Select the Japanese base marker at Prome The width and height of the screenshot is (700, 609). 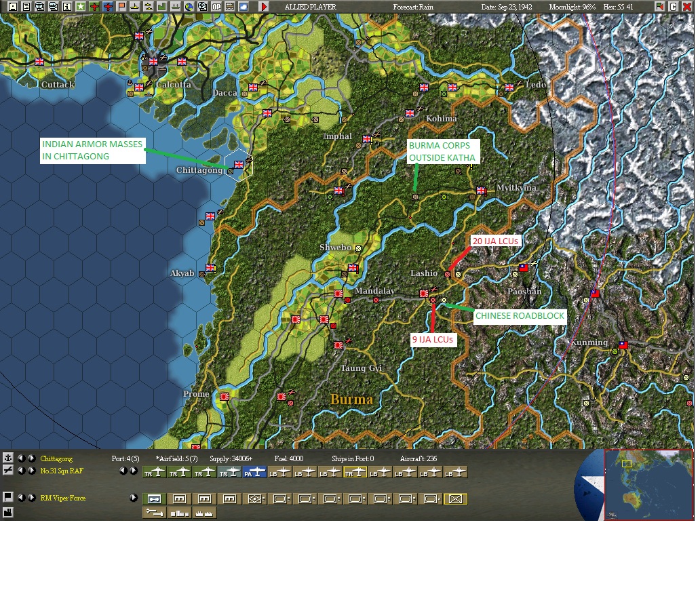point(225,397)
